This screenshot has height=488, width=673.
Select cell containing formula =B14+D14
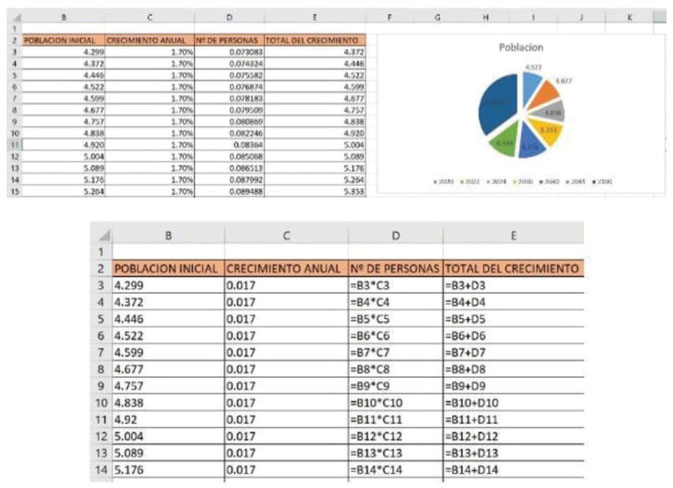click(512, 470)
